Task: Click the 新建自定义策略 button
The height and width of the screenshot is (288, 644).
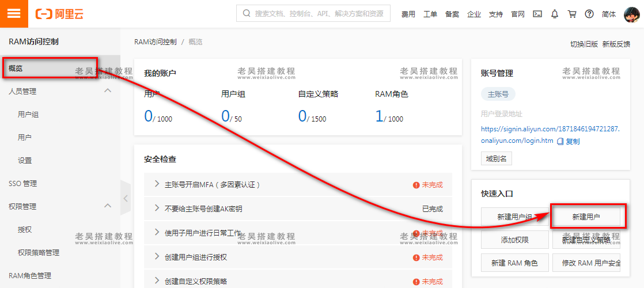Action: coord(586,240)
